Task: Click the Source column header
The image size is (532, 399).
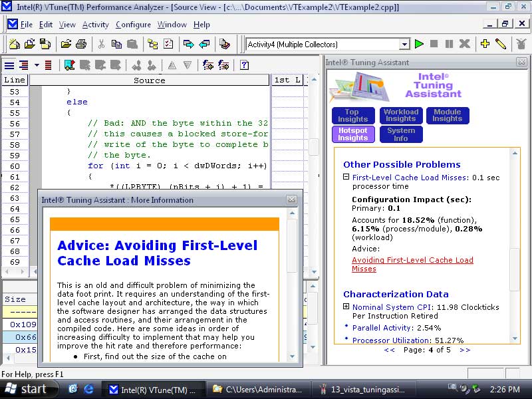Action: (x=149, y=80)
